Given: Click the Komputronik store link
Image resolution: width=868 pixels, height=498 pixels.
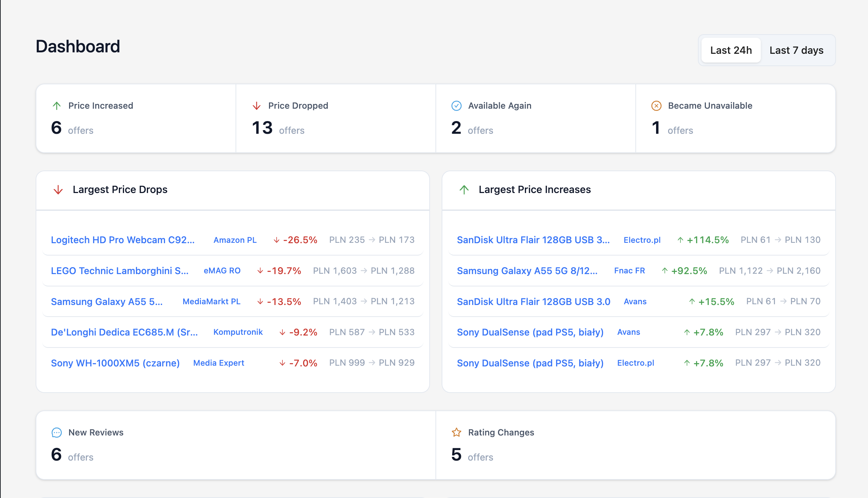Looking at the screenshot, I should [x=238, y=332].
